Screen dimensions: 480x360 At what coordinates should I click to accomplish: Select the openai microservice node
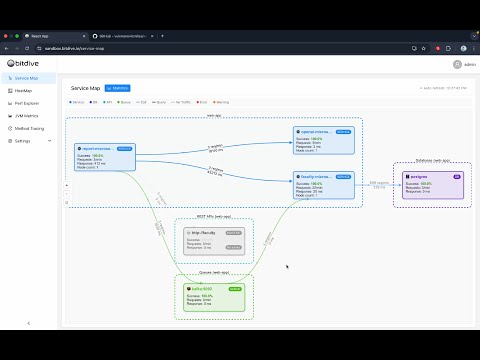(324, 140)
